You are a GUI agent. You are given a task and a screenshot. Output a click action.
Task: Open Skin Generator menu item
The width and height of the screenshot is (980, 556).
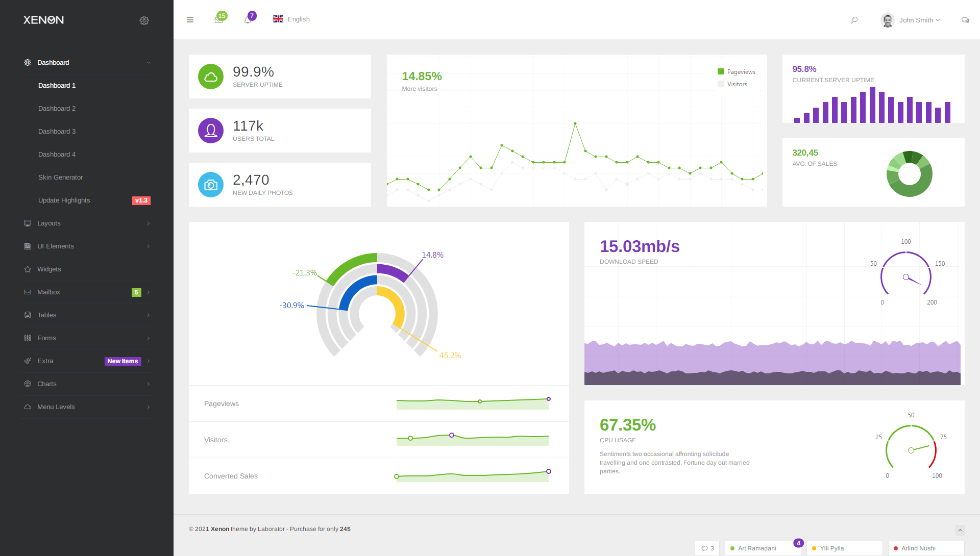coord(60,178)
